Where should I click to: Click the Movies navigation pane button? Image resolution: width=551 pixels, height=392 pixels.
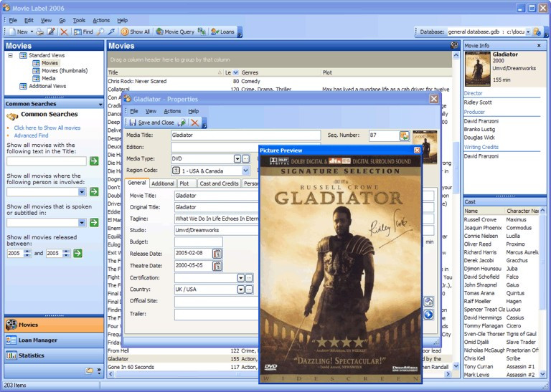pos(54,325)
